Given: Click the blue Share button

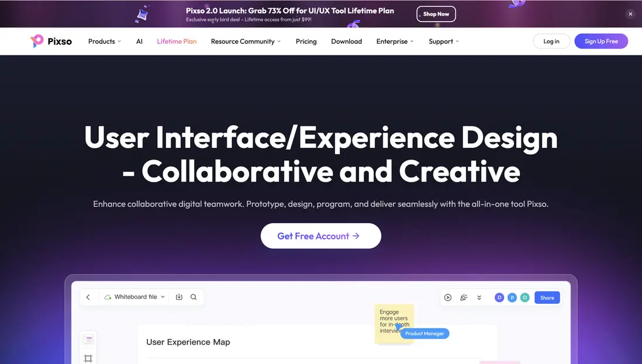Looking at the screenshot, I should coord(547,298).
